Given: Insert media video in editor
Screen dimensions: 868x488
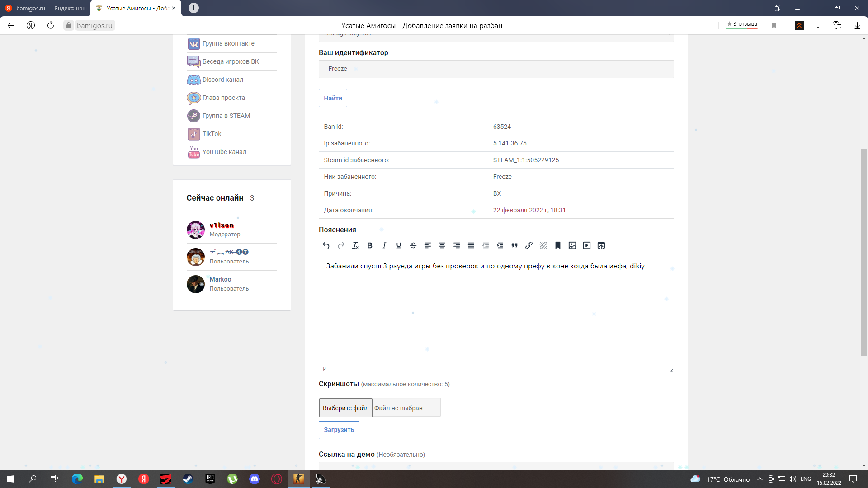Looking at the screenshot, I should [x=587, y=245].
